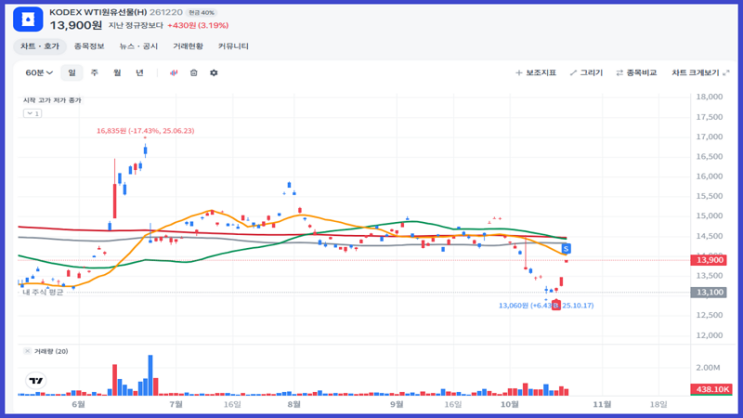
Task: Click the blue S sell marker
Action: click(x=566, y=248)
